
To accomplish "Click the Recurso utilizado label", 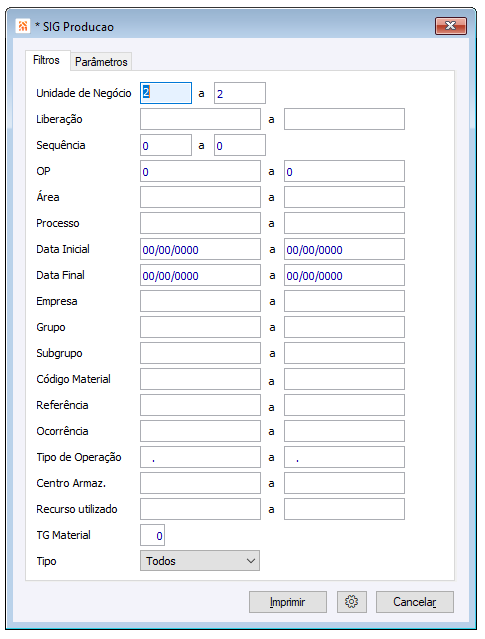I will [77, 509].
